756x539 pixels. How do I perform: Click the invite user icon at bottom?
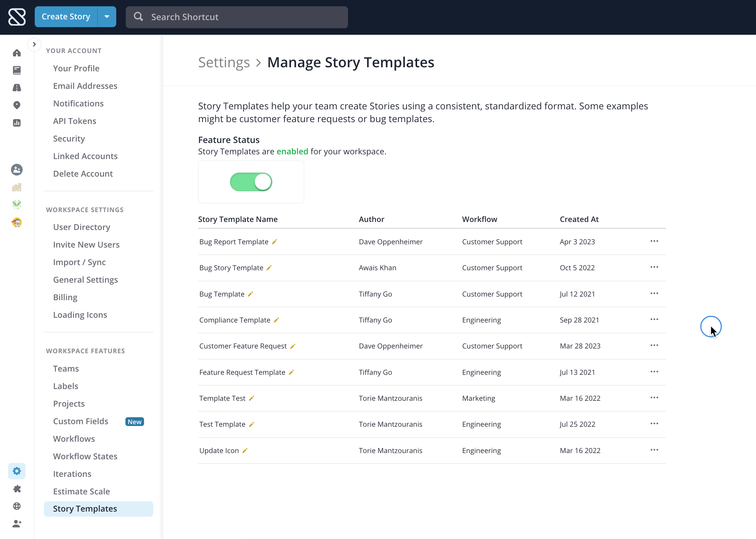[x=17, y=524]
